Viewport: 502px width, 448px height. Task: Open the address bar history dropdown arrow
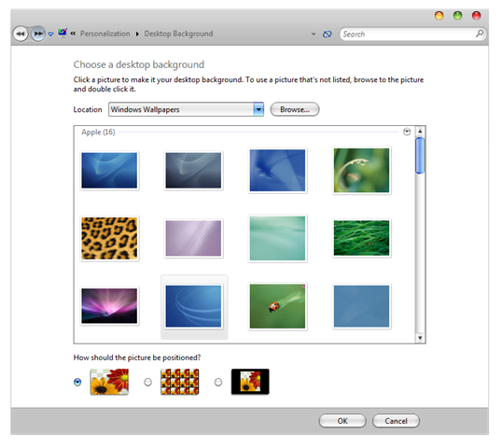pyautogui.click(x=314, y=34)
